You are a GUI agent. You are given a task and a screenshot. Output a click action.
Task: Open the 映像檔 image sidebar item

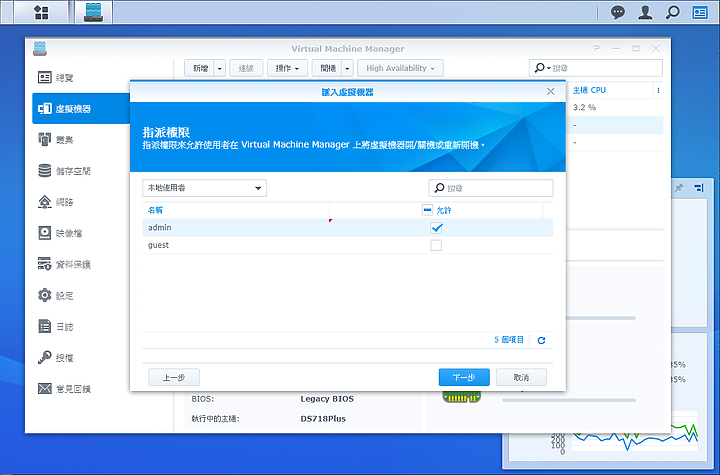click(x=81, y=233)
